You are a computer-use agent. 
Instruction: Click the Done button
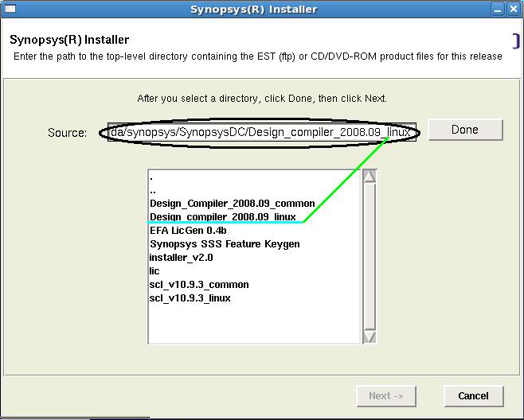(465, 130)
